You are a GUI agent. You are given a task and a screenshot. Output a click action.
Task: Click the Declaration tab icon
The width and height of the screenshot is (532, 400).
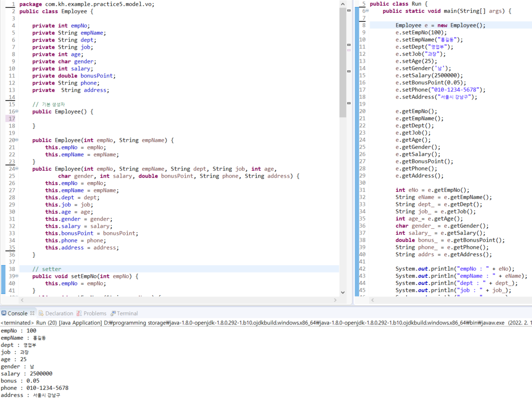[41, 313]
